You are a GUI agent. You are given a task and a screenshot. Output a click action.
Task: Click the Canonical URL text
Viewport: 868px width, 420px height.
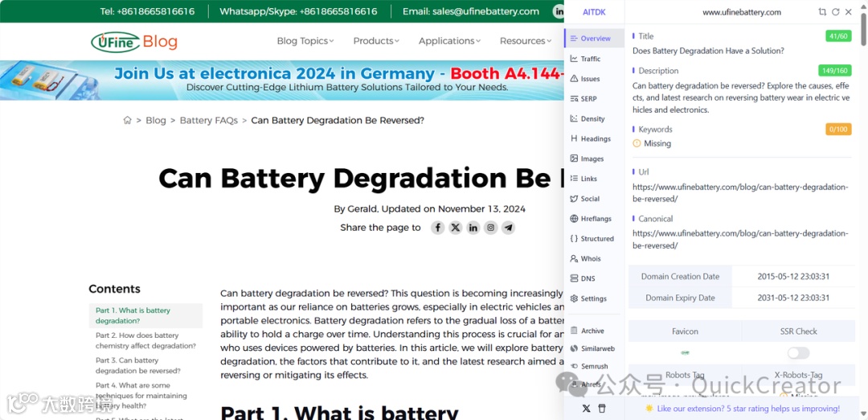click(x=740, y=239)
